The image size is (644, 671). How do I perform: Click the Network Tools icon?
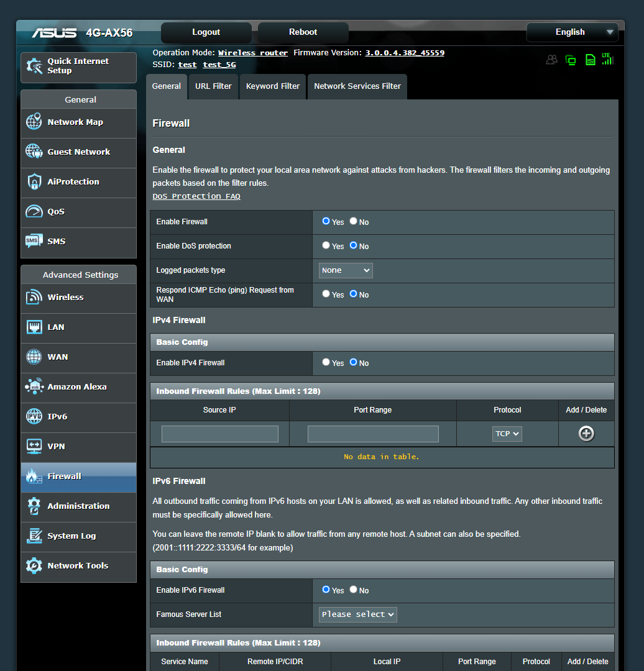pos(34,565)
